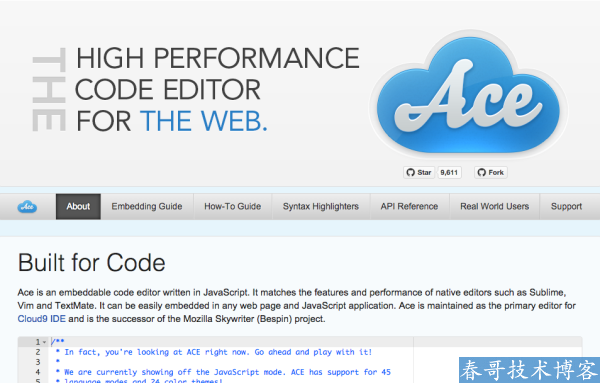600x383 pixels.
Task: Click the 'HIGH PERFORMANCE' headline text
Action: [x=218, y=58]
